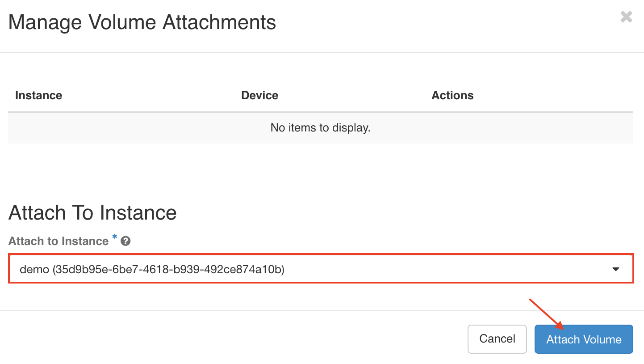Click the Attach To Instance section heading

click(92, 212)
